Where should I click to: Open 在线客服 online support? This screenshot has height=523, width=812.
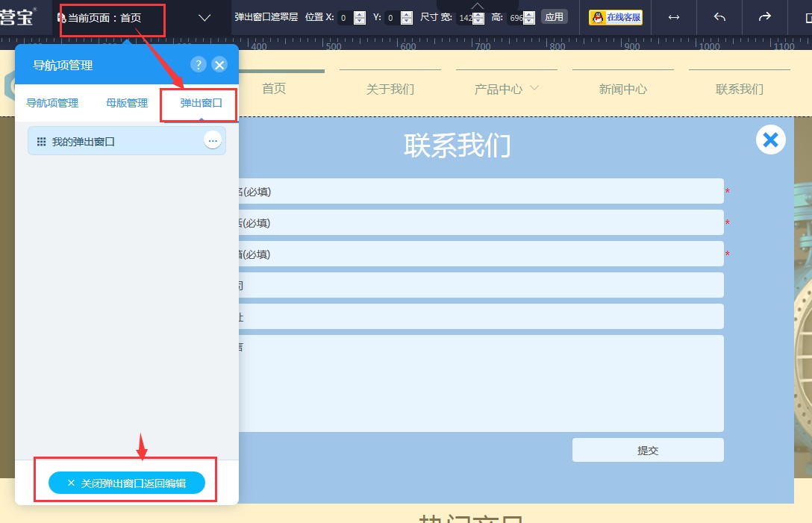(616, 17)
